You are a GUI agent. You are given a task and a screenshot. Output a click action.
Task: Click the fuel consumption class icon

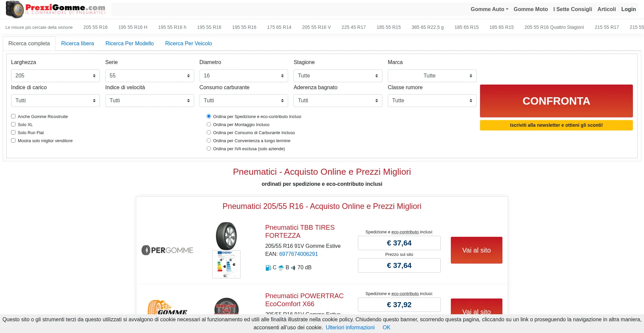coord(268,268)
